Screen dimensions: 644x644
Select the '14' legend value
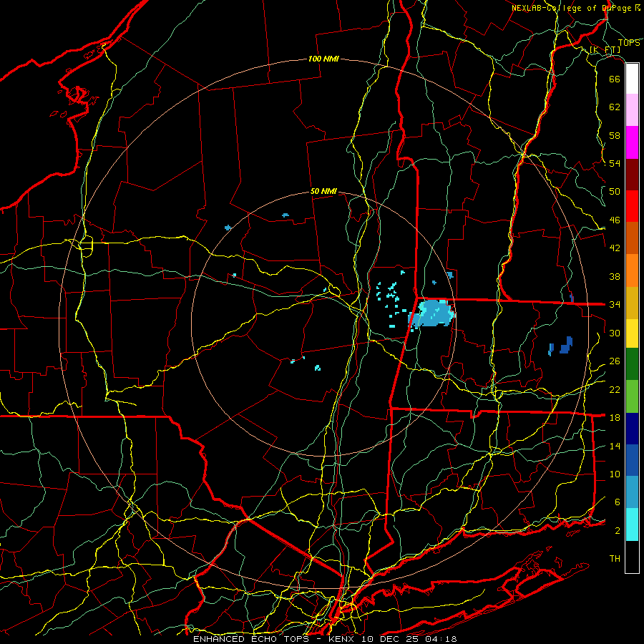(x=615, y=446)
